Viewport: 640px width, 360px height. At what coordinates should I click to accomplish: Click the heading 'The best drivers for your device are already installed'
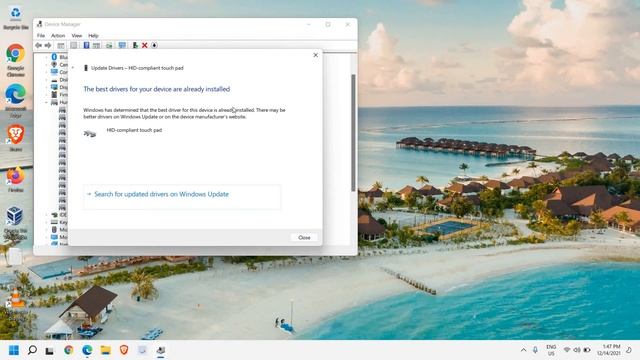[x=157, y=89]
